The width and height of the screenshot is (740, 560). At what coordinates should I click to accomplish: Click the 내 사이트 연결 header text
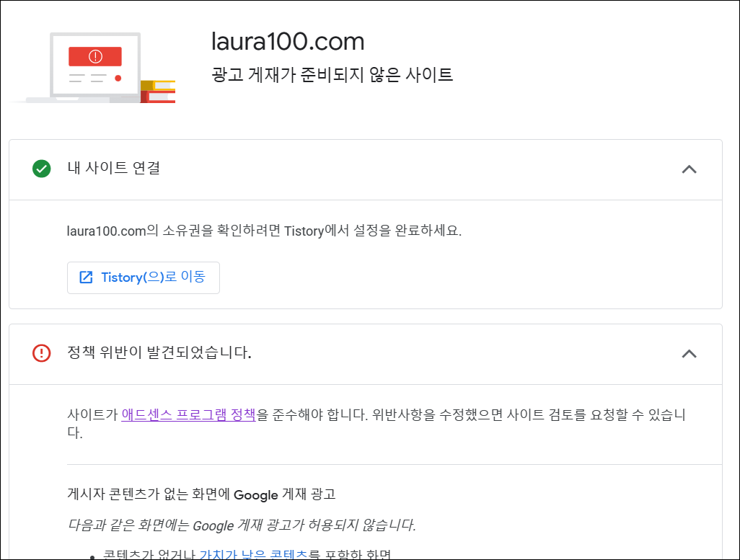pyautogui.click(x=114, y=168)
